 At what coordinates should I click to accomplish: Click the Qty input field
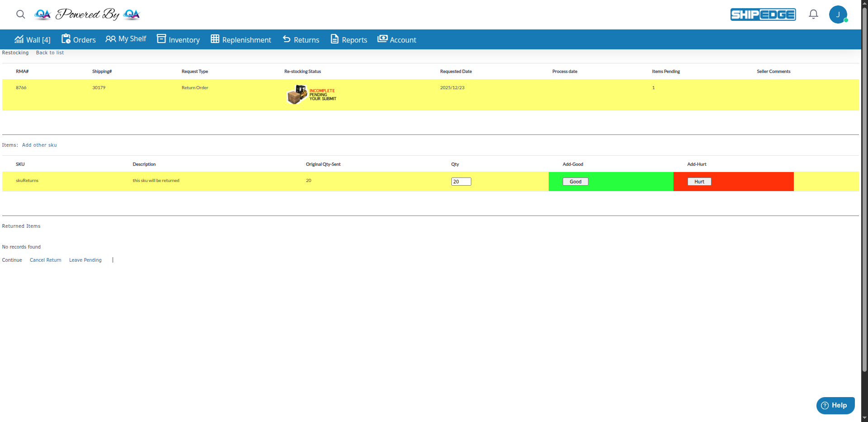(x=461, y=182)
